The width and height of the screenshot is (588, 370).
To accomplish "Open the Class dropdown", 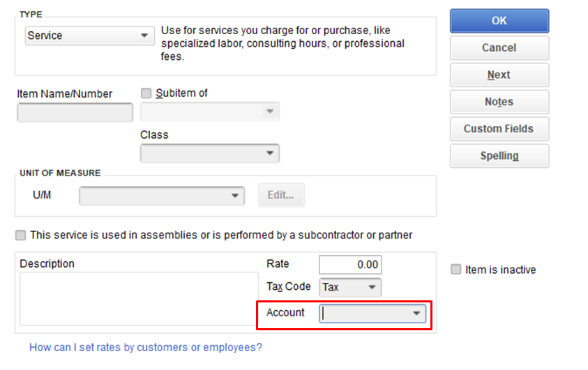I will [269, 153].
